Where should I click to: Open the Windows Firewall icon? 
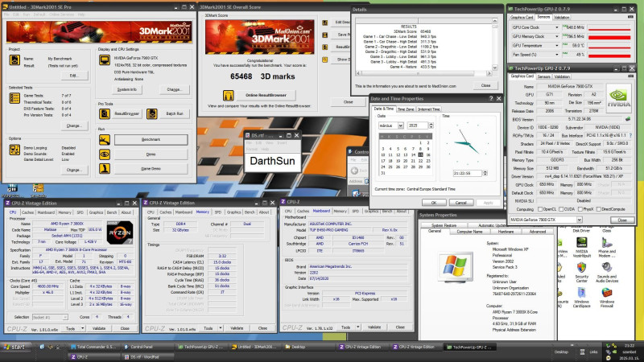tap(607, 293)
